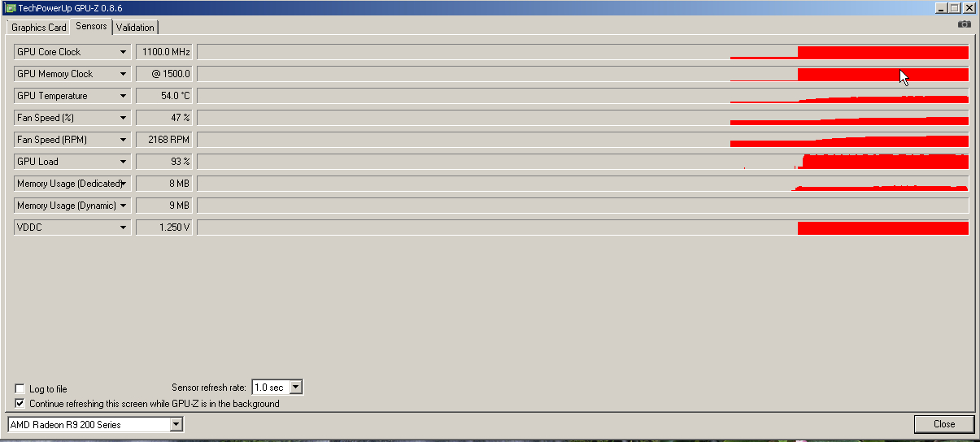Click the GPU Temperature 54.0 °C reading

click(x=164, y=96)
